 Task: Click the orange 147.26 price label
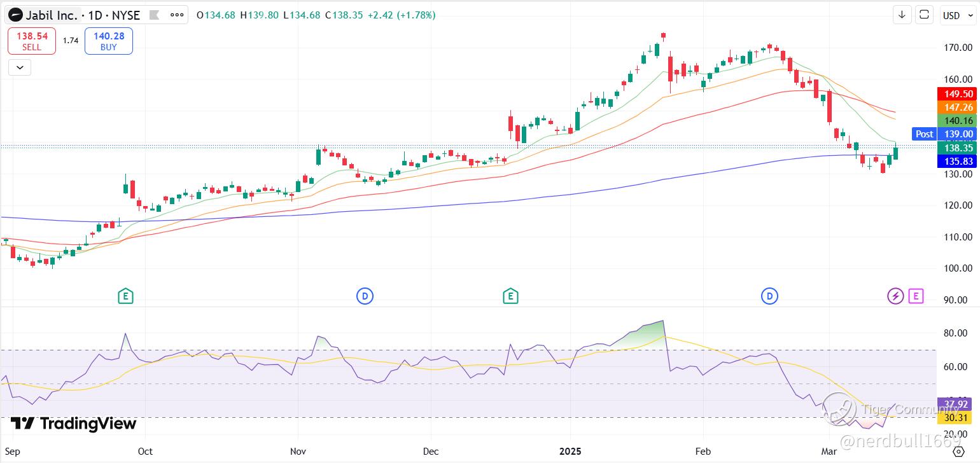pos(956,107)
